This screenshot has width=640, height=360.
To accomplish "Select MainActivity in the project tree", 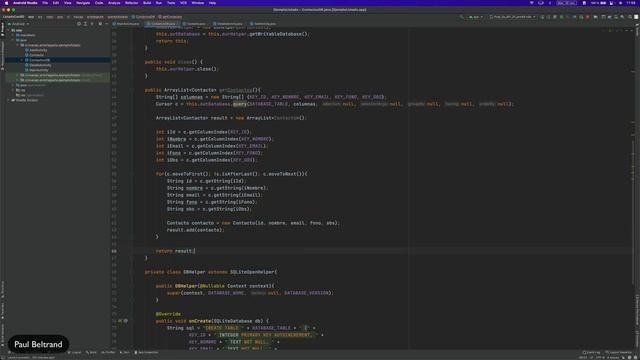I will click(x=38, y=70).
